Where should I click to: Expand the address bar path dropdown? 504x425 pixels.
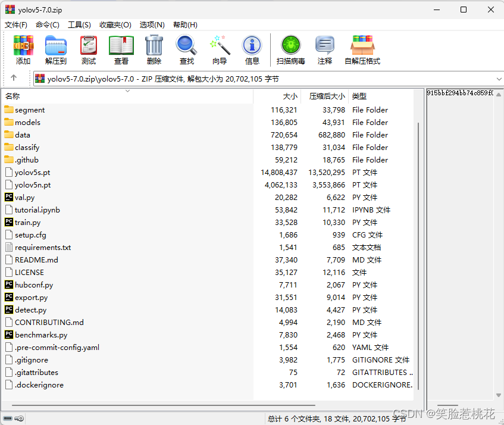pyautogui.click(x=499, y=79)
